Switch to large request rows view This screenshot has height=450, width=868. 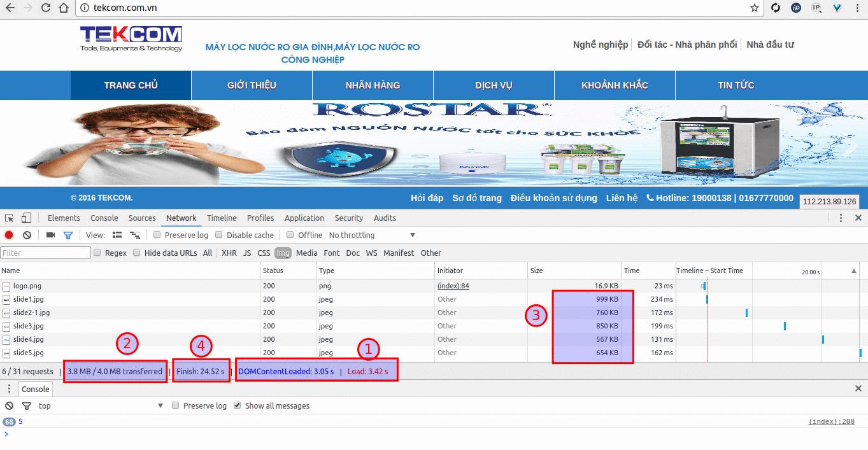click(x=117, y=235)
